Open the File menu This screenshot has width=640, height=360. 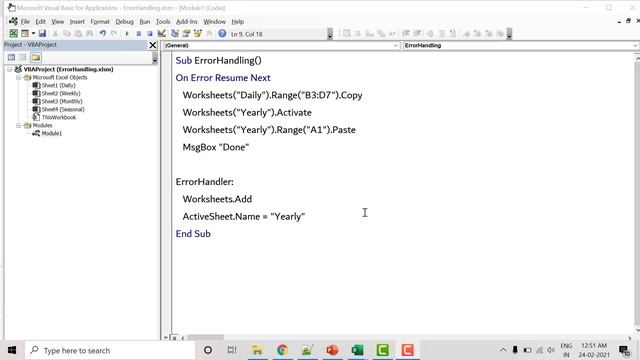click(25, 22)
